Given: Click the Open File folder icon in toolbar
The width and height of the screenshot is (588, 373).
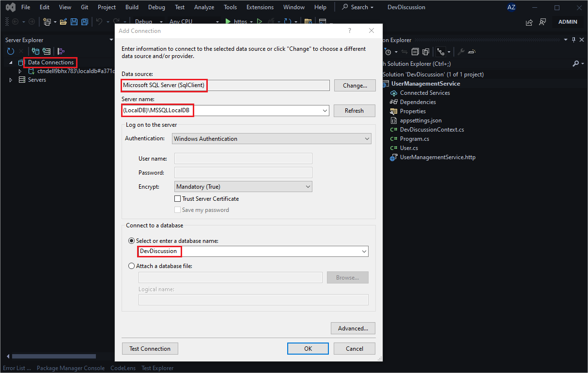Looking at the screenshot, I should pyautogui.click(x=63, y=22).
